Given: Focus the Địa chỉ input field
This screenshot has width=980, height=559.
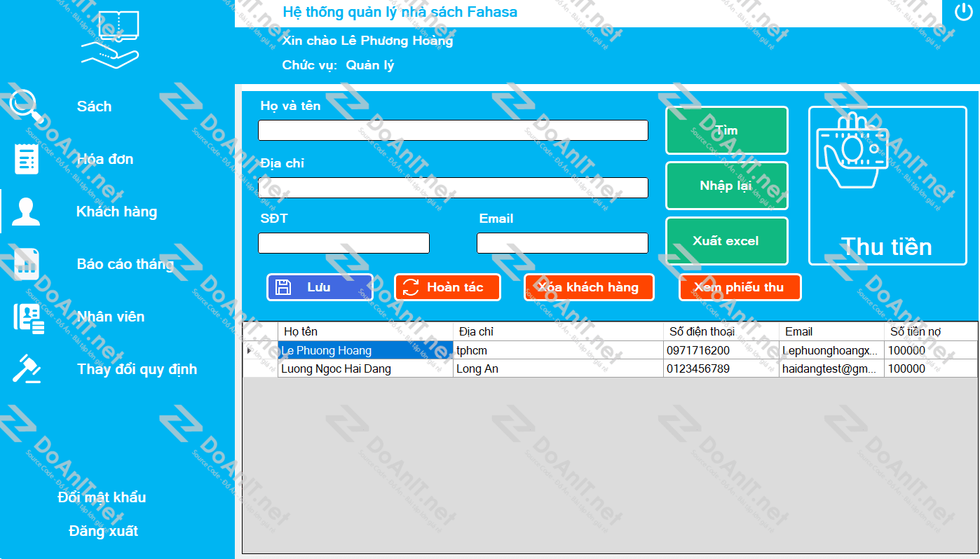Looking at the screenshot, I should [453, 188].
